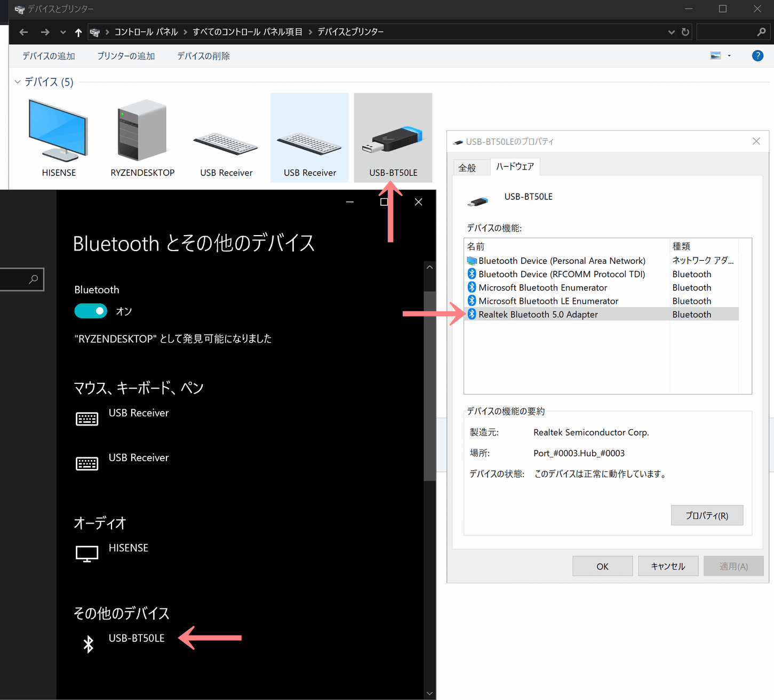Refresh the Devices and Printers view
774x700 pixels.
[685, 32]
